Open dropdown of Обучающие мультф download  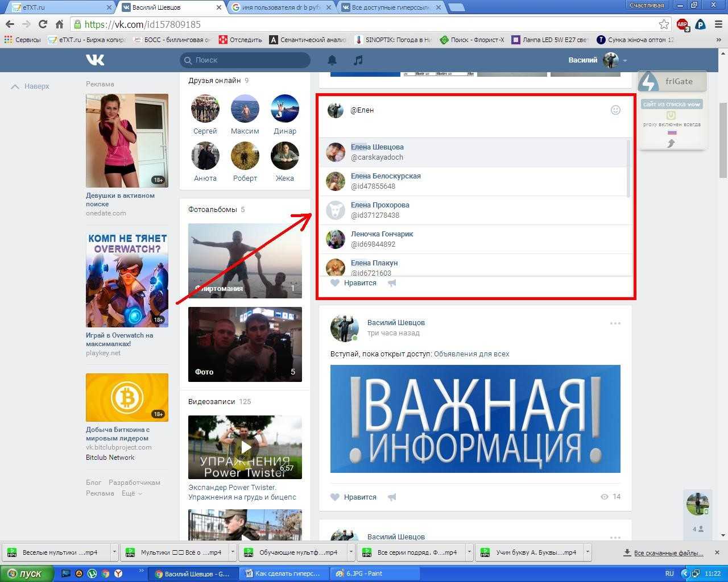(351, 552)
